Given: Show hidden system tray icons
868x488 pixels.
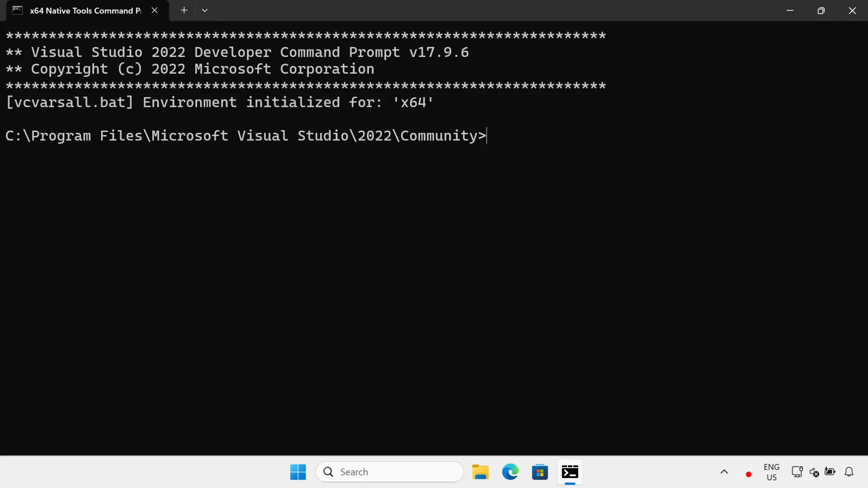Looking at the screenshot, I should pyautogui.click(x=724, y=472).
